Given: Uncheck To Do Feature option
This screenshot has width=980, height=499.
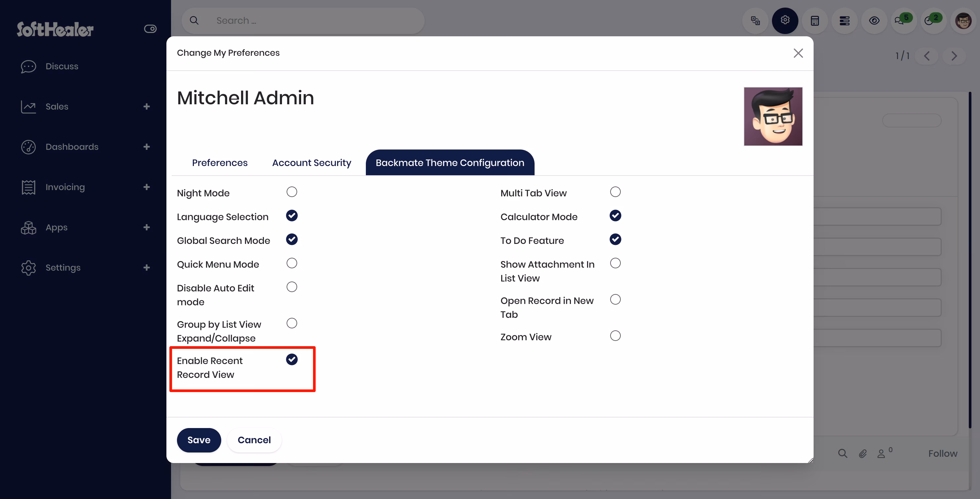Looking at the screenshot, I should pyautogui.click(x=615, y=240).
